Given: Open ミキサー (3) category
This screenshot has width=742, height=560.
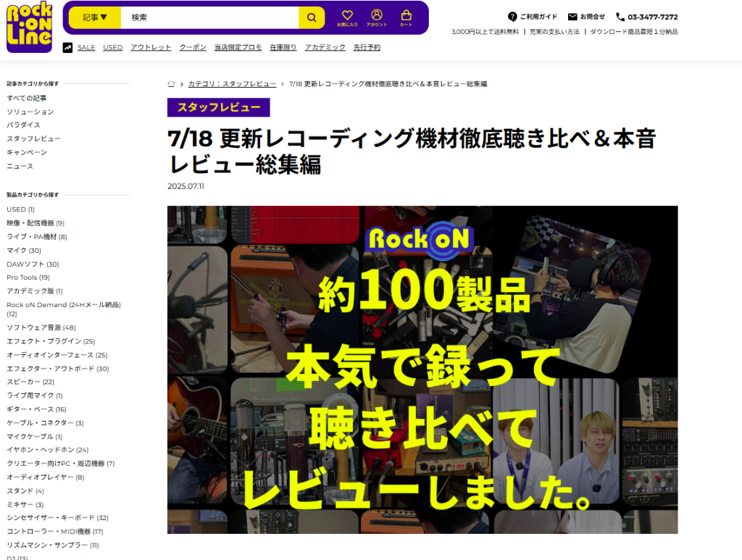Looking at the screenshot, I should (x=25, y=505).
